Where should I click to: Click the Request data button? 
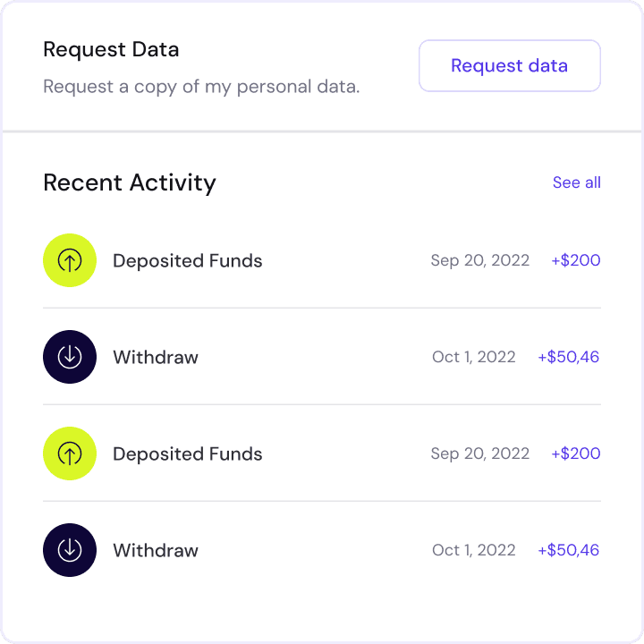pyautogui.click(x=509, y=65)
